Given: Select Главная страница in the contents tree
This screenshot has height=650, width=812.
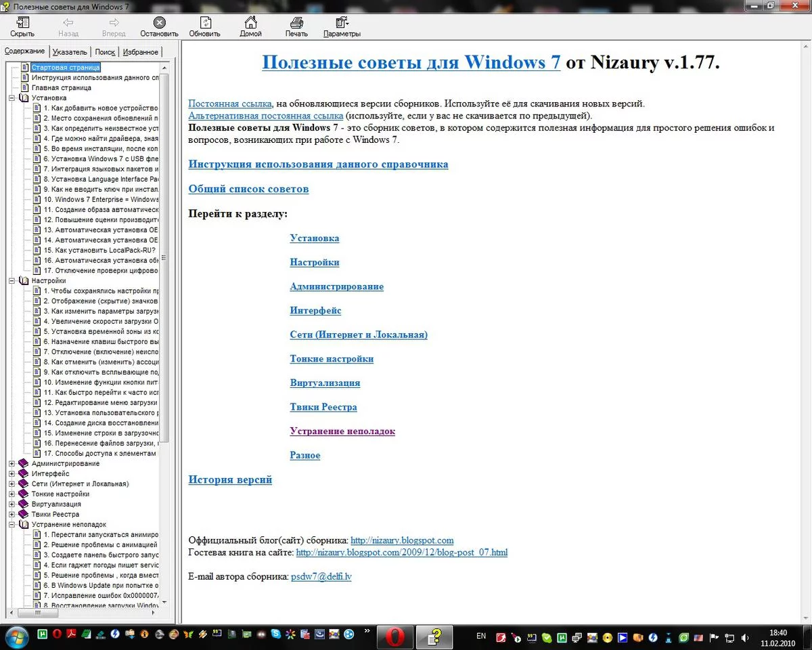Looking at the screenshot, I should click(x=62, y=88).
